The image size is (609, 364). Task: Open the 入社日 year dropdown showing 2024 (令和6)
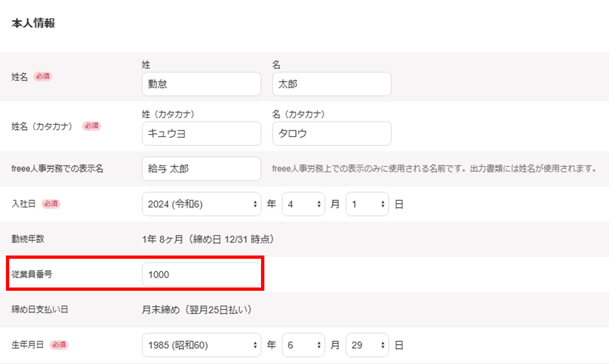click(x=201, y=204)
